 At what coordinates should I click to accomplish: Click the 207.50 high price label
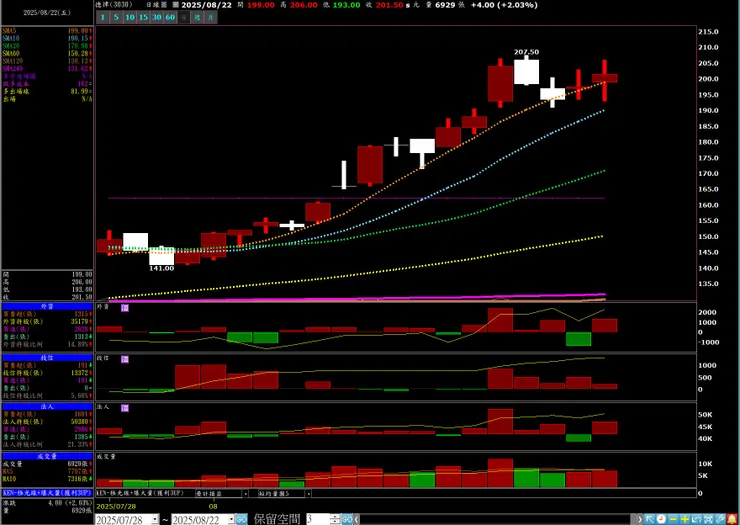point(526,52)
